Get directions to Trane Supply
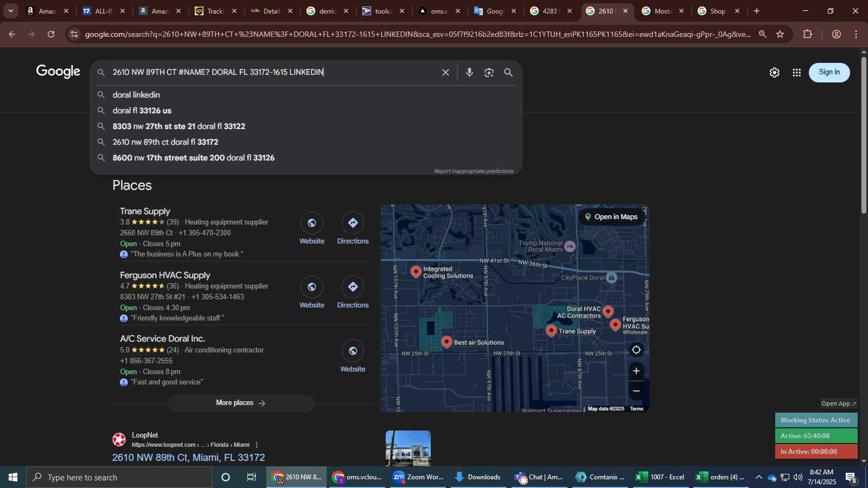Screen dimensions: 868x488 click(353, 223)
